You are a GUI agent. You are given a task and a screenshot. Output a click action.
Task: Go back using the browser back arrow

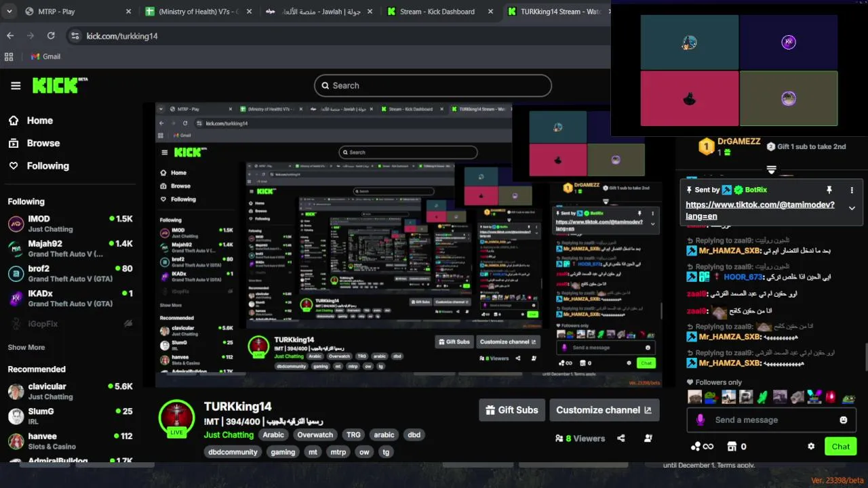coord(10,35)
